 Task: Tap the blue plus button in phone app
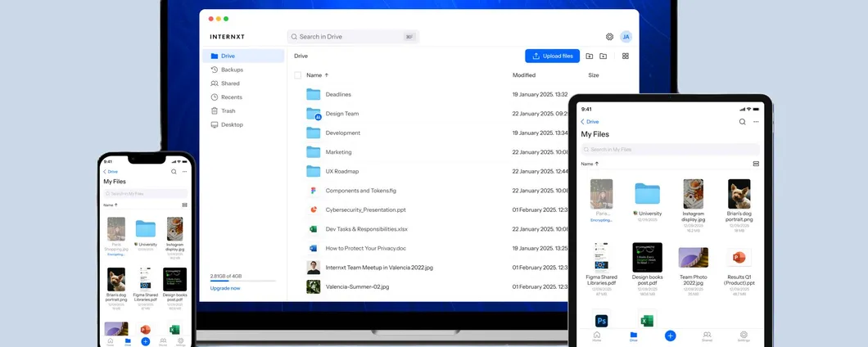pyautogui.click(x=146, y=341)
